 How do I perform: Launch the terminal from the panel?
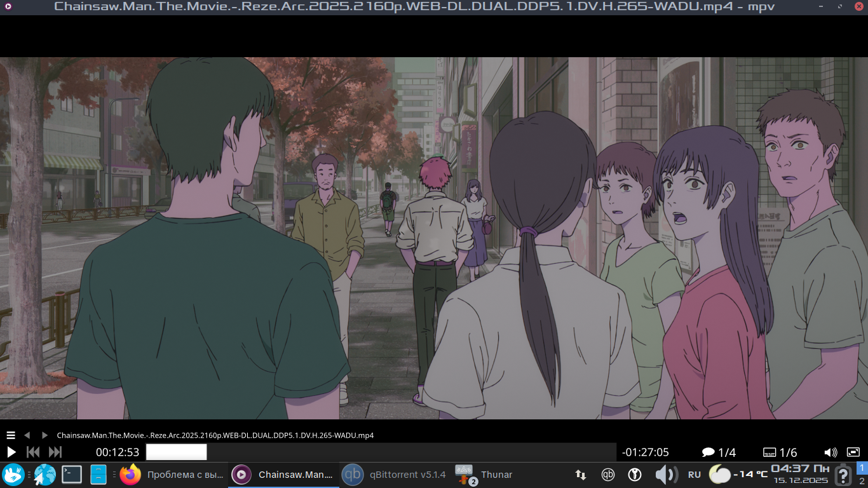click(72, 475)
